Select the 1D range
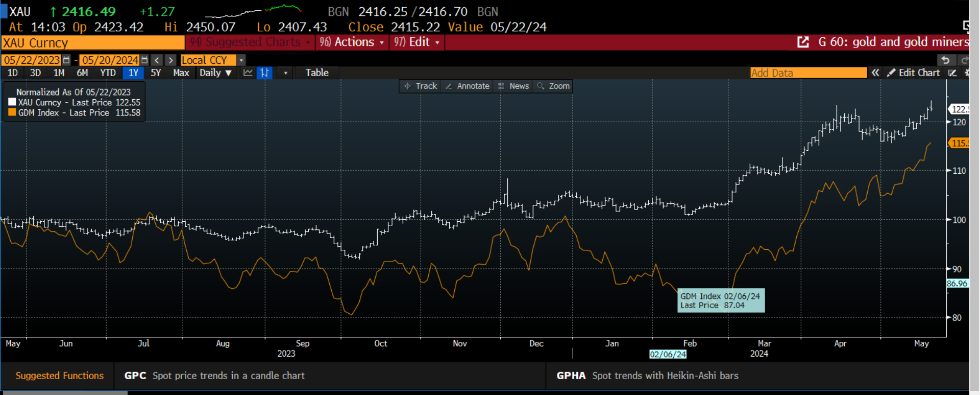Image resolution: width=980 pixels, height=395 pixels. [x=13, y=73]
